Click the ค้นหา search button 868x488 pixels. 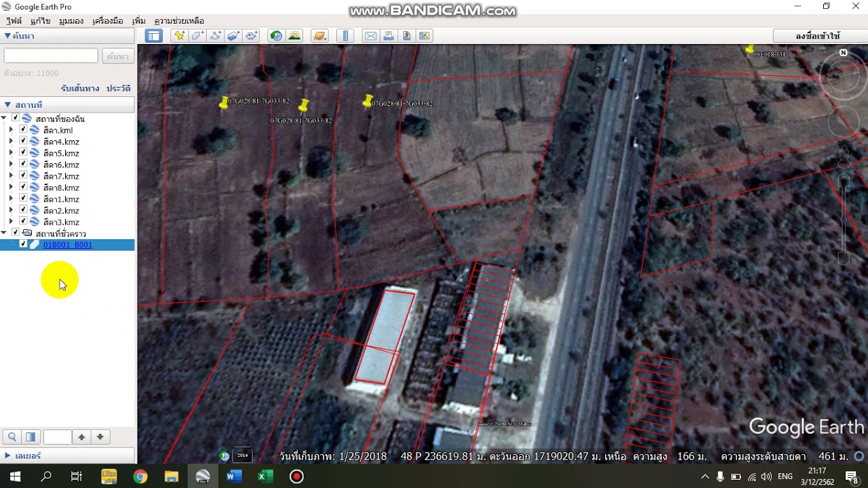click(x=118, y=56)
